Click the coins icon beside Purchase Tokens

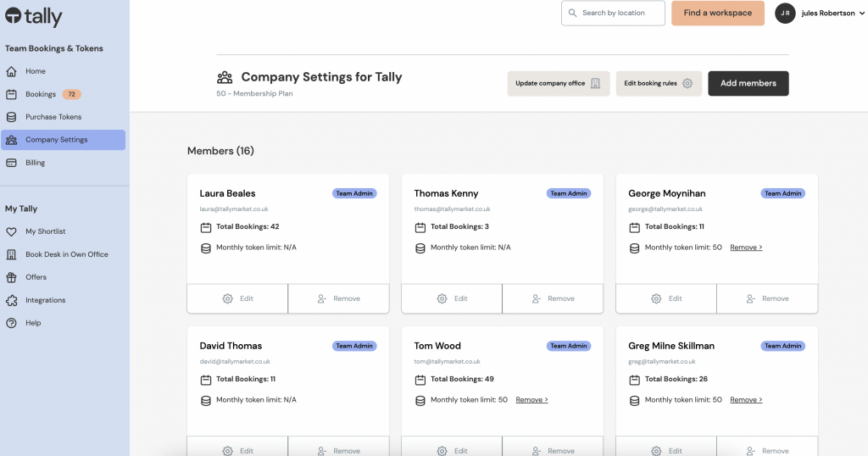pyautogui.click(x=11, y=117)
